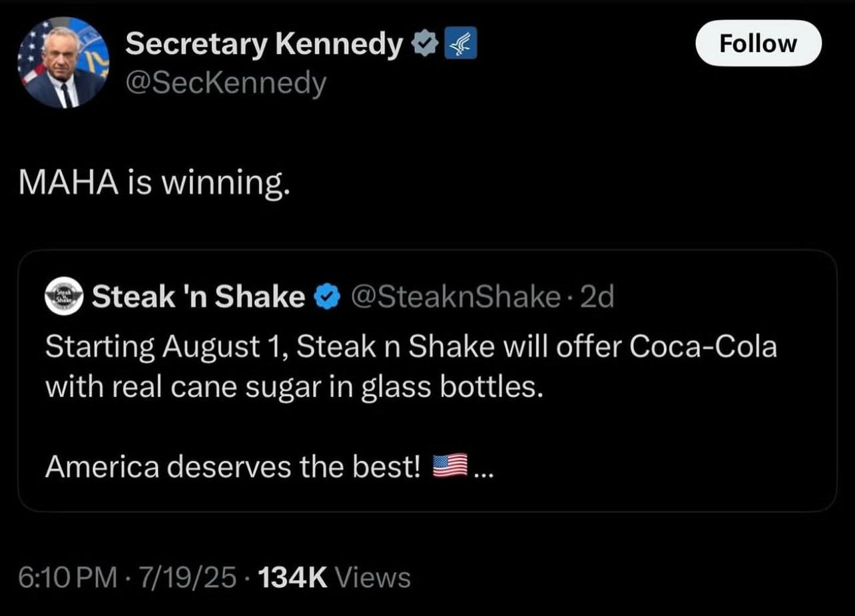This screenshot has height=616, width=855.
Task: Open the Steak 'n Shake logo avatar
Action: pos(63,297)
